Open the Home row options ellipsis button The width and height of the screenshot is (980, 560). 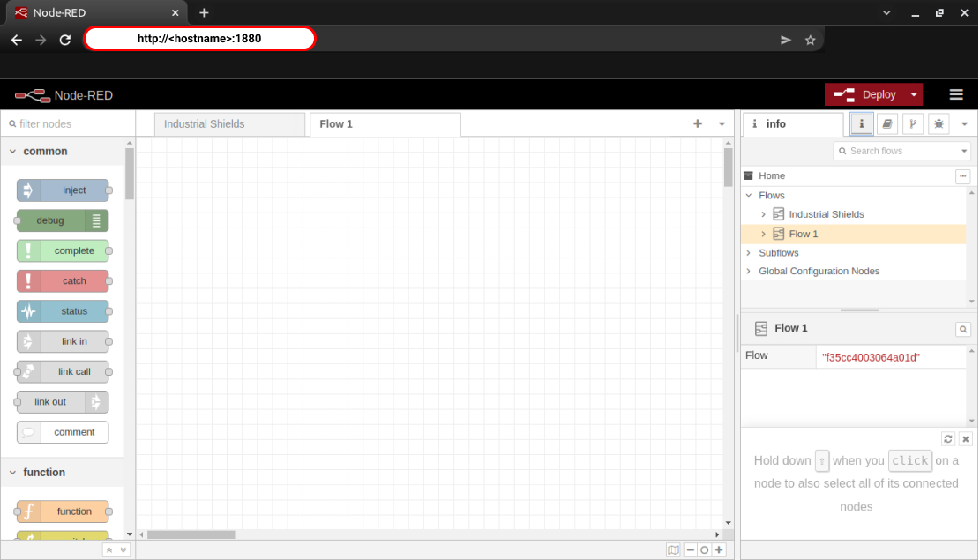point(963,176)
